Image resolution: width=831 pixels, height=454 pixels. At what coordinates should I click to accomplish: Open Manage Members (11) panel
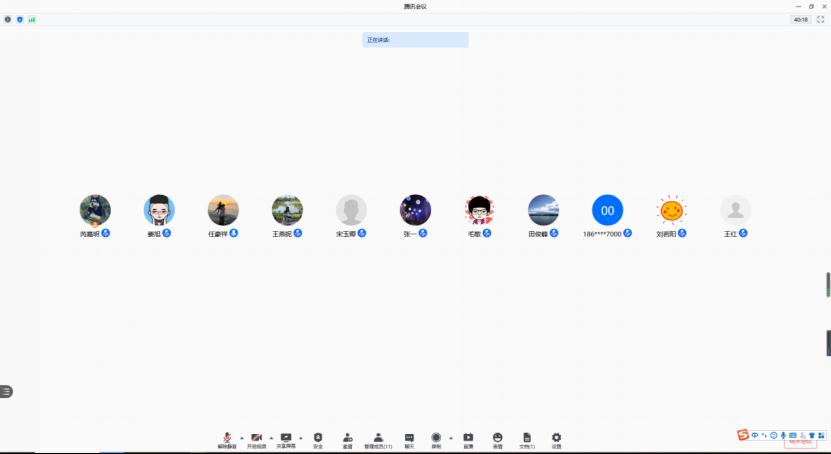378,439
